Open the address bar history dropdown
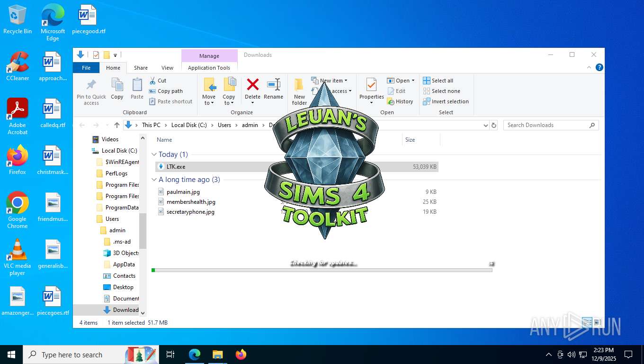Image resolution: width=644 pixels, height=364 pixels. [x=485, y=125]
